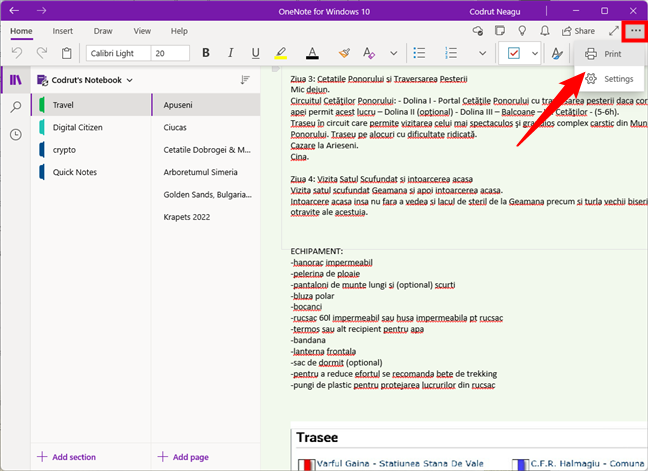Open the Ciucas page
The height and width of the screenshot is (471, 648).
coord(177,127)
